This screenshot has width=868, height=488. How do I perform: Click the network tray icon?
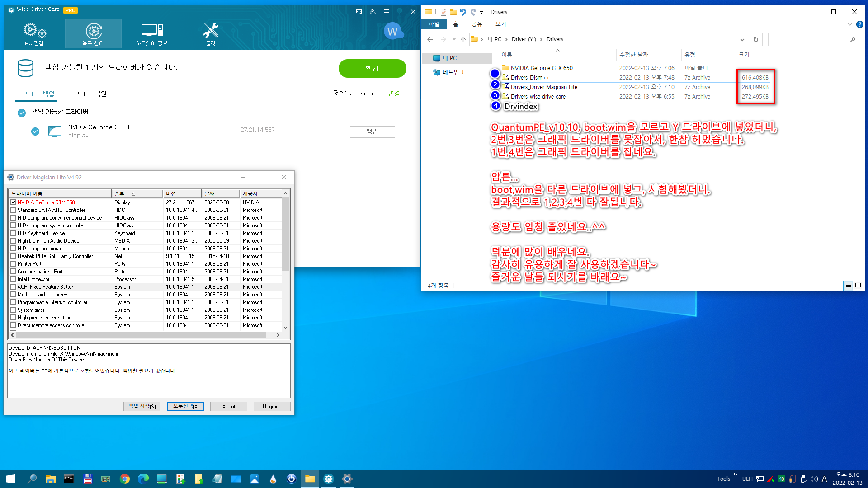point(760,479)
